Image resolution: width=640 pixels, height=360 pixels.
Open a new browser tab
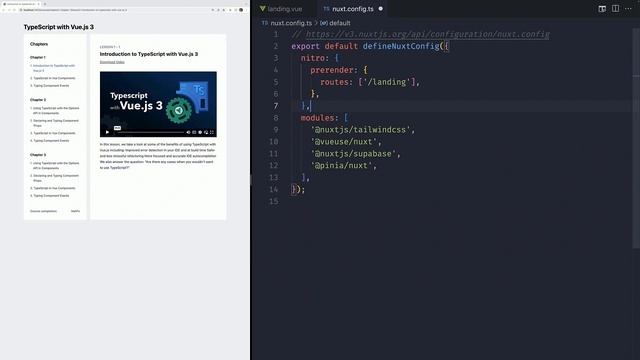(45, 4)
